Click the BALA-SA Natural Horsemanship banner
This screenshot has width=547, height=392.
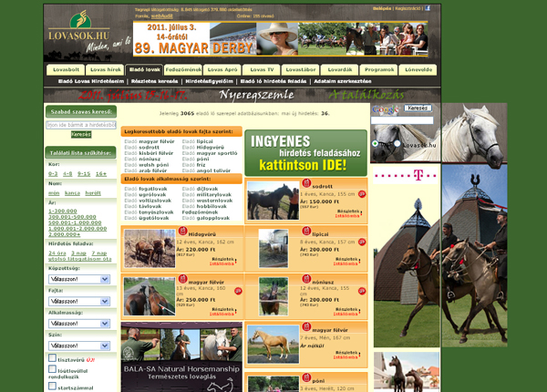click(x=181, y=356)
